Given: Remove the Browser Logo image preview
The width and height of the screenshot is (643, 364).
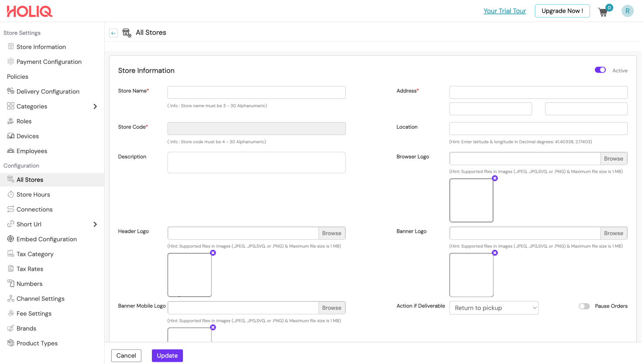Looking at the screenshot, I should point(495,178).
